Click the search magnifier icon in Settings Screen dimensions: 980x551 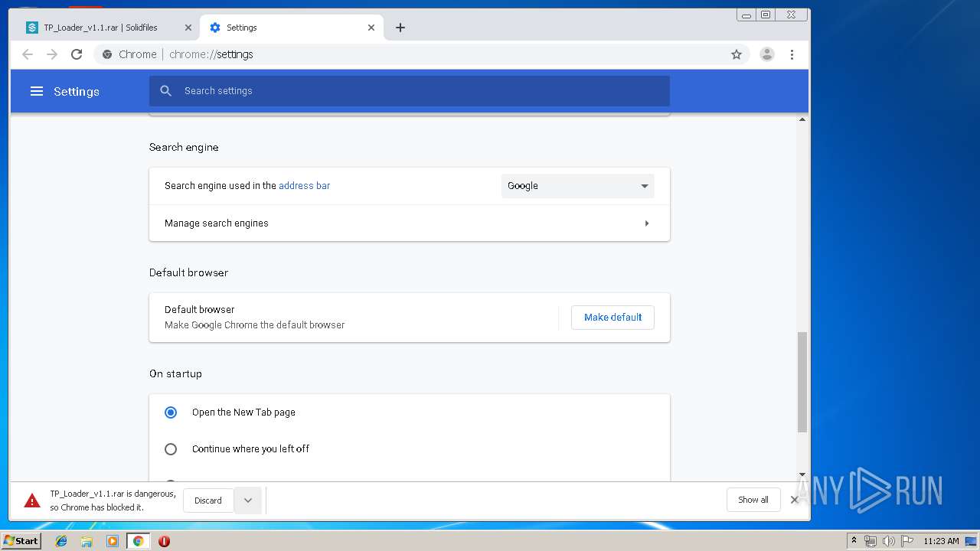[x=166, y=91]
